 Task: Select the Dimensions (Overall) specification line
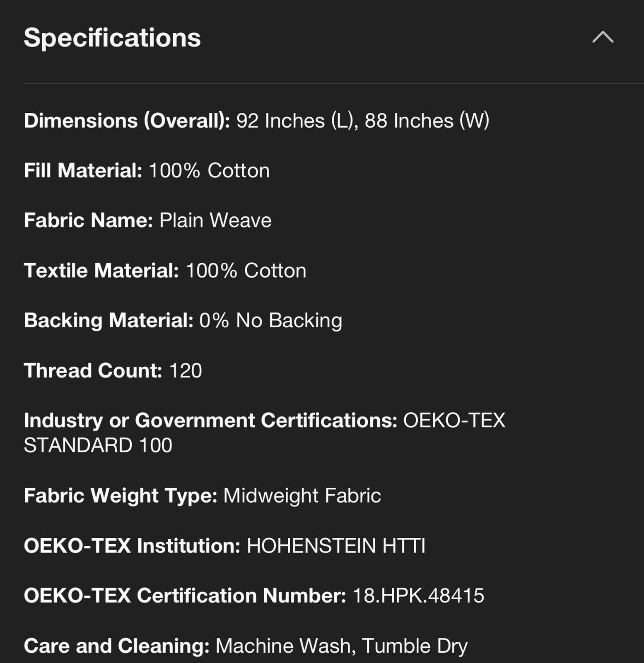click(257, 121)
